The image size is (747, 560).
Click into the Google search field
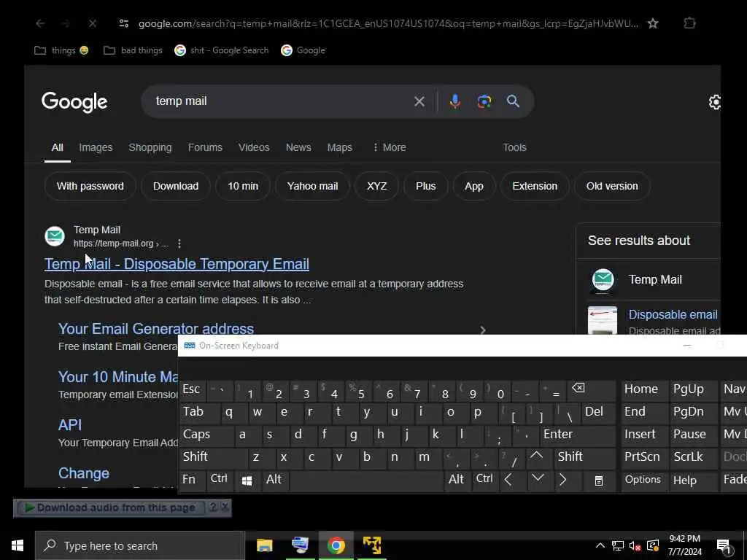pos(281,101)
